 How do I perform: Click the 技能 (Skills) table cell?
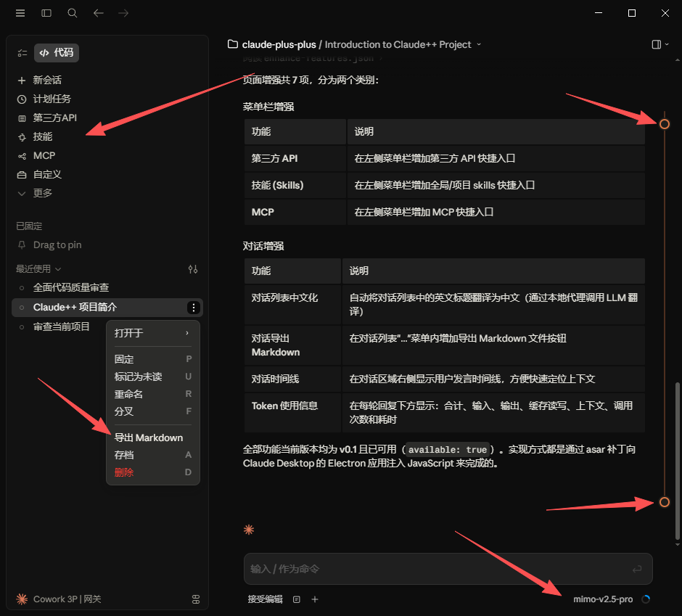click(295, 186)
